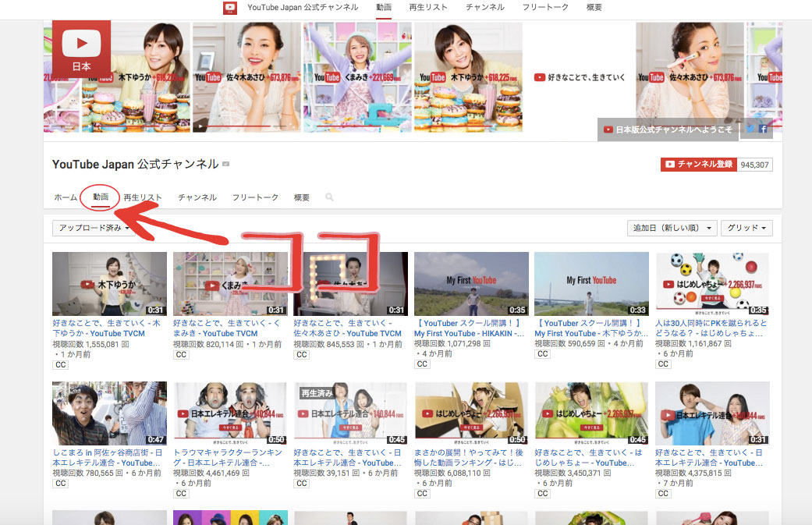Click CC badge under しこまろ video

61,483
